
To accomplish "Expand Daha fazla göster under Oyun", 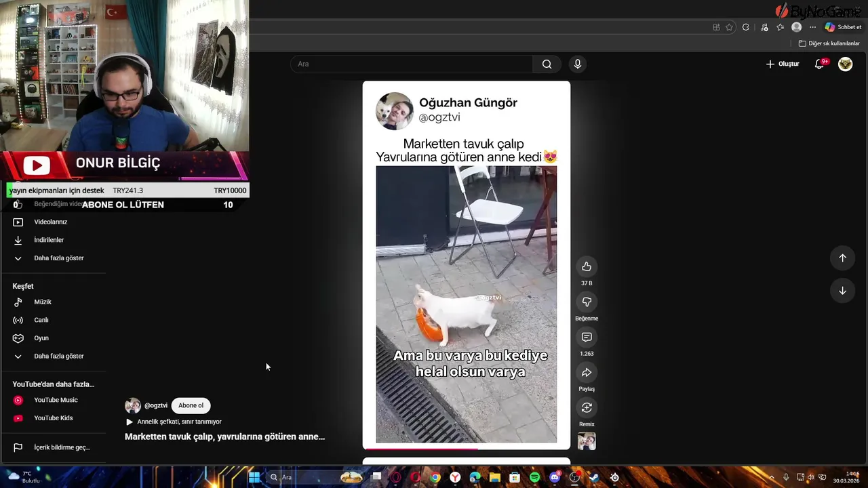I will [59, 357].
